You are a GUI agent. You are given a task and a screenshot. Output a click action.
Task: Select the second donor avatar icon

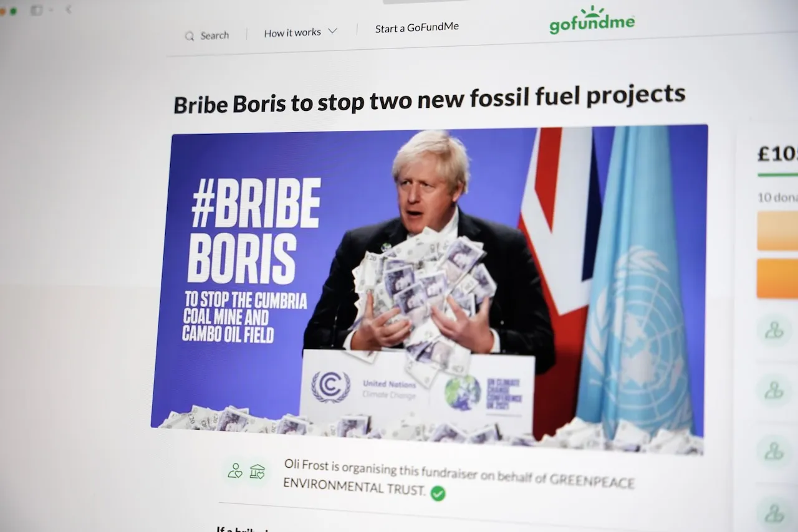[774, 390]
